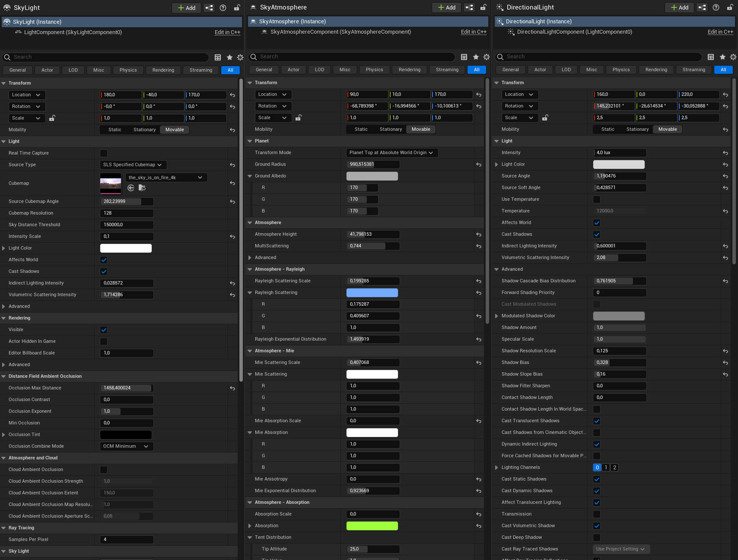Open Edit in C++ link for SkyAtmosphereComponent

point(474,32)
